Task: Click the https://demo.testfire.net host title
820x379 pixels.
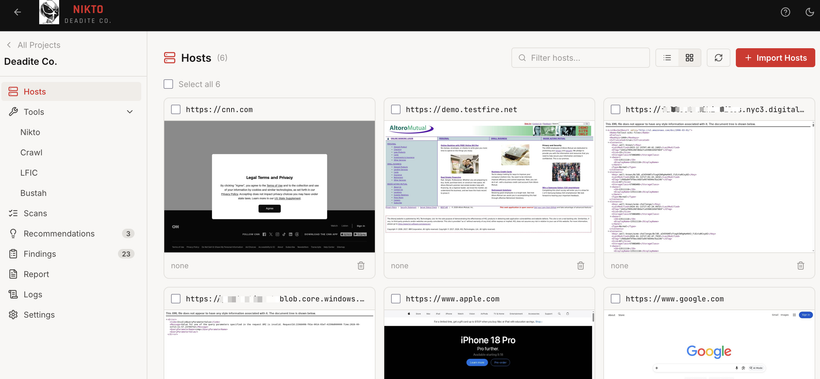Action: (x=462, y=109)
